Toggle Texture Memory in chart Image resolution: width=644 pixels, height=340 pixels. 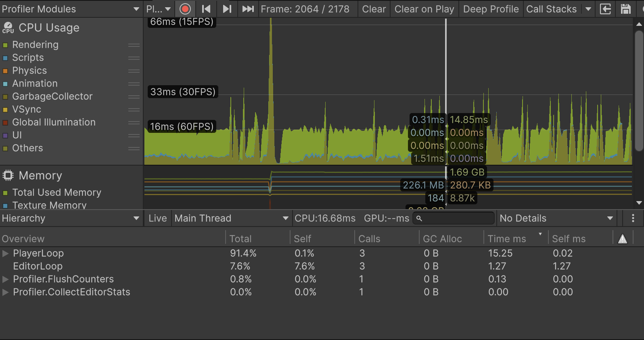pyautogui.click(x=5, y=206)
